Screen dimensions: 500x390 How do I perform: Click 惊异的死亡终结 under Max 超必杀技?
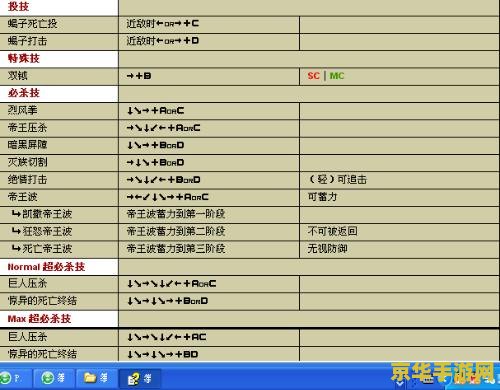coord(42,354)
